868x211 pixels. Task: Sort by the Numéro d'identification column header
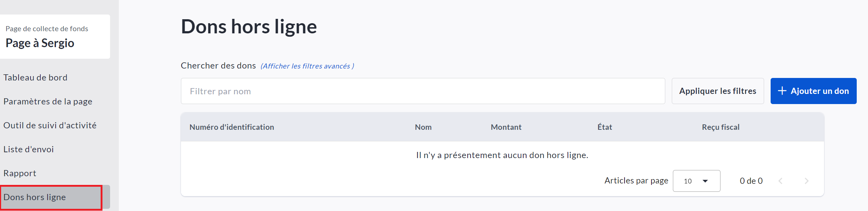[231, 127]
